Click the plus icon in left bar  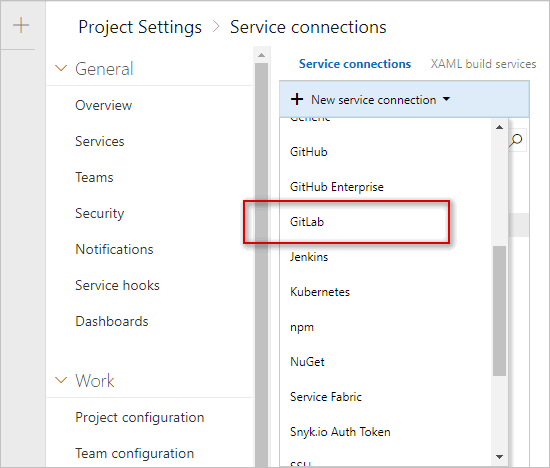(21, 25)
